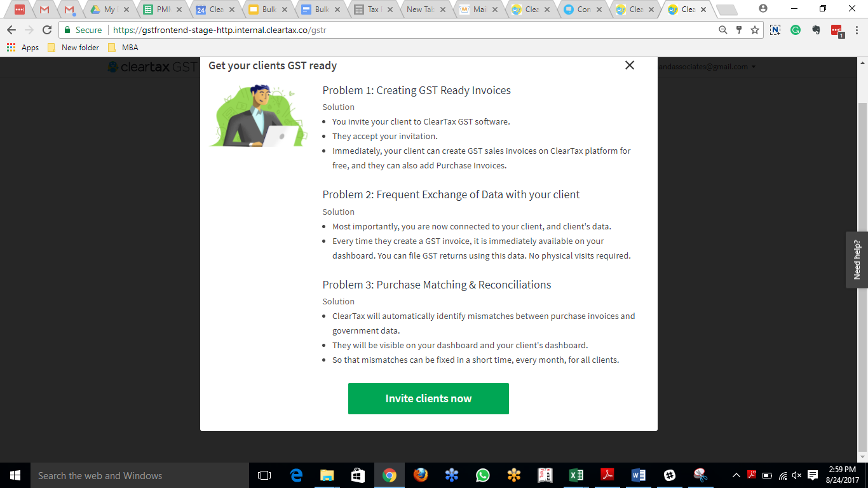Screen dimensions: 868x488
Task: Open the orange flower app on the taskbar
Action: coord(514,475)
